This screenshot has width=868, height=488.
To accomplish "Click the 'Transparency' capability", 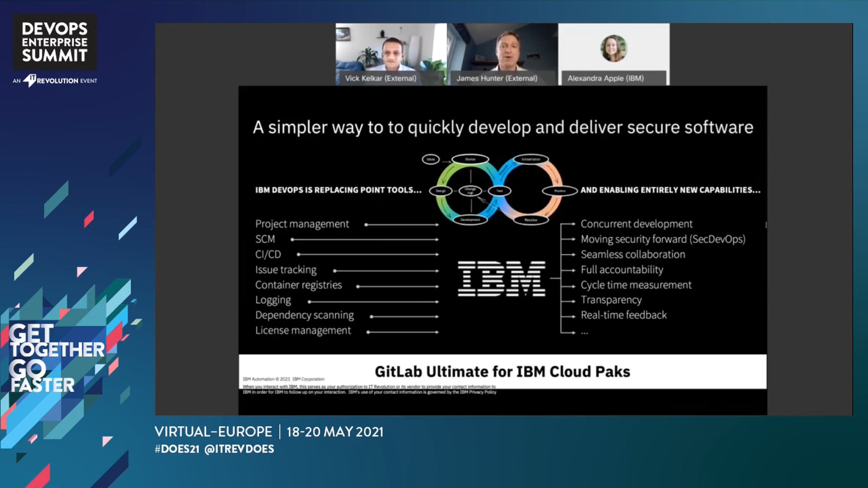I will click(x=611, y=300).
